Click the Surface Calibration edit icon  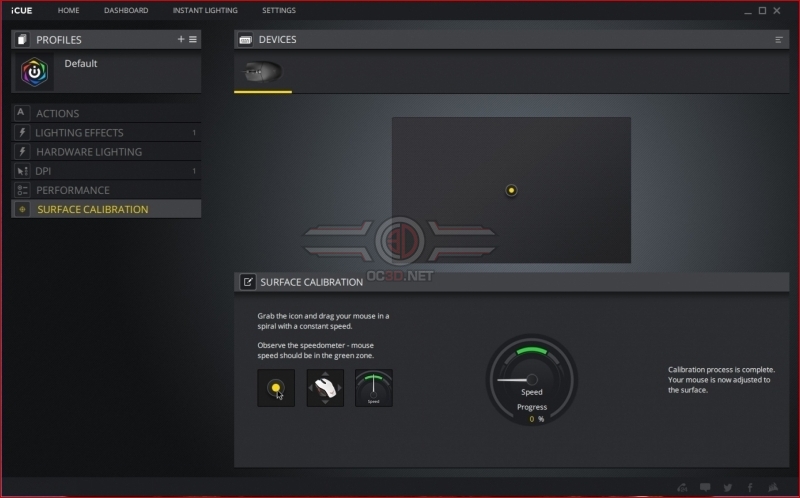(x=247, y=282)
